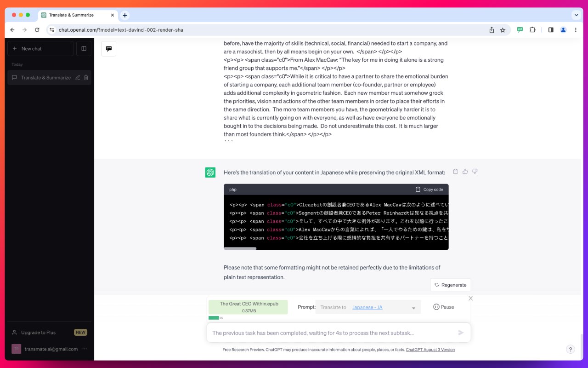Click Copy code in the code block

pyautogui.click(x=429, y=190)
